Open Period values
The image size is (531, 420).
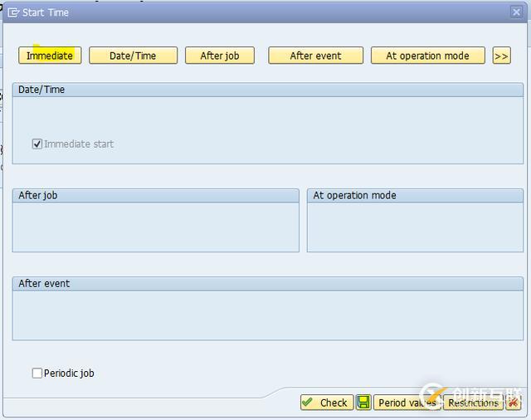point(407,403)
